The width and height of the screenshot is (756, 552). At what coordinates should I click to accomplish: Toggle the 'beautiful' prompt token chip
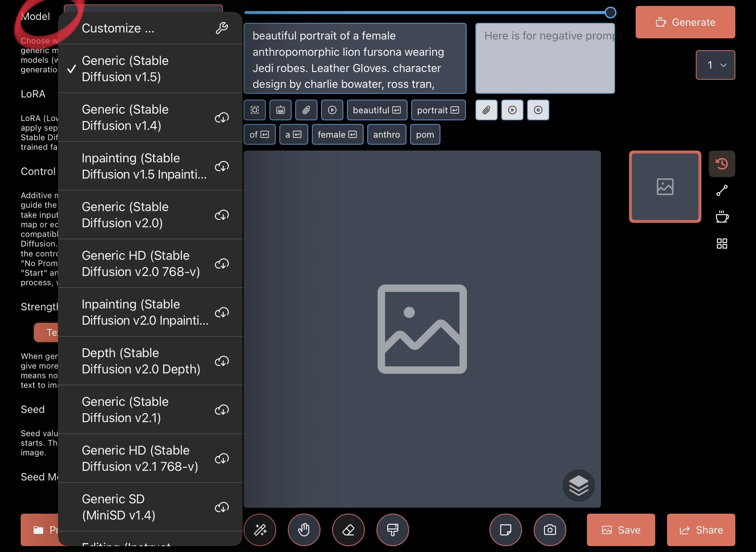point(377,110)
